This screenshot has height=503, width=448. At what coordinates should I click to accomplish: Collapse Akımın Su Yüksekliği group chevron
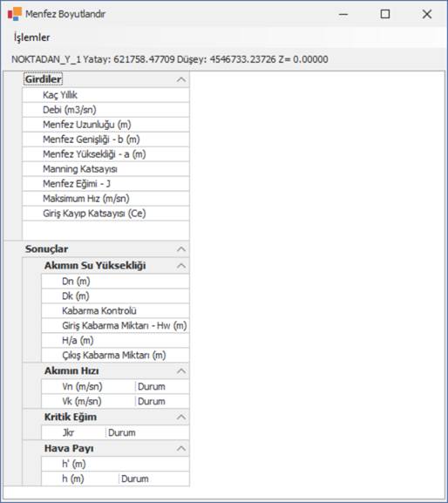[x=181, y=266]
